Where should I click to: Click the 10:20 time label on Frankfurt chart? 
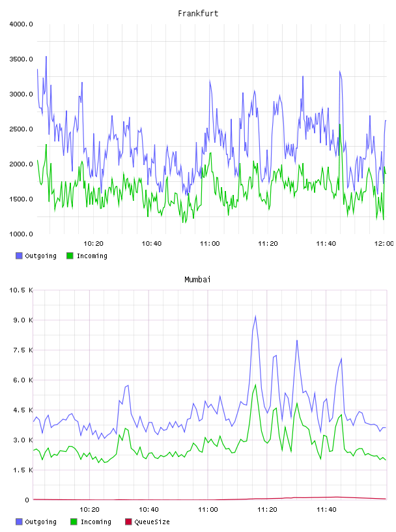93,243
